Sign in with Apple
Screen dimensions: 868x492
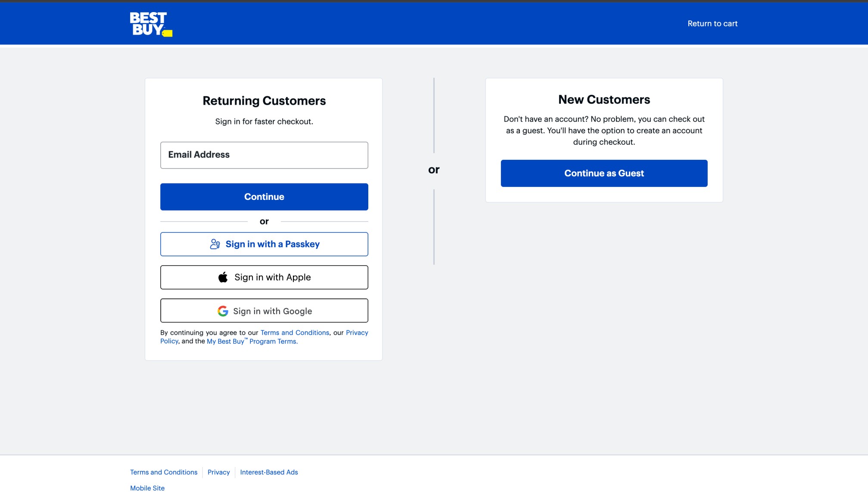click(264, 277)
